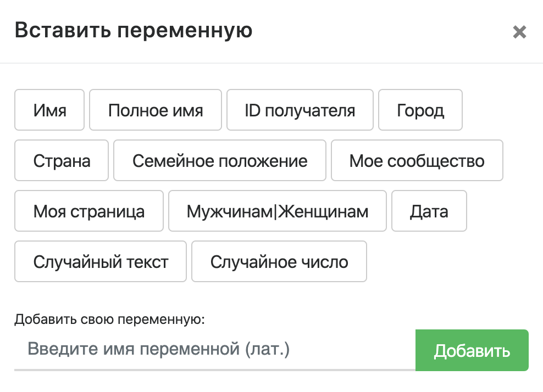Click the Вставить переменную dialog title
This screenshot has width=543, height=392.
point(134,30)
